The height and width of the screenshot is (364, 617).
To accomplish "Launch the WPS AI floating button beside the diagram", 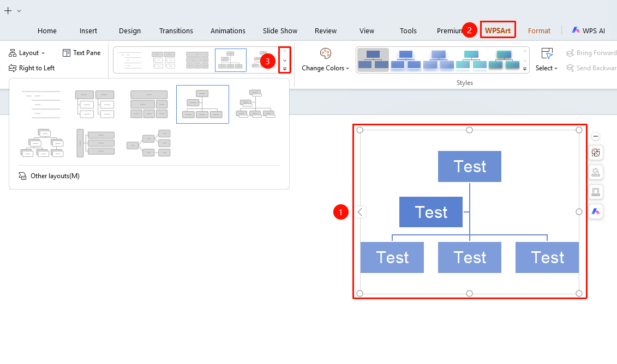I will pos(596,211).
